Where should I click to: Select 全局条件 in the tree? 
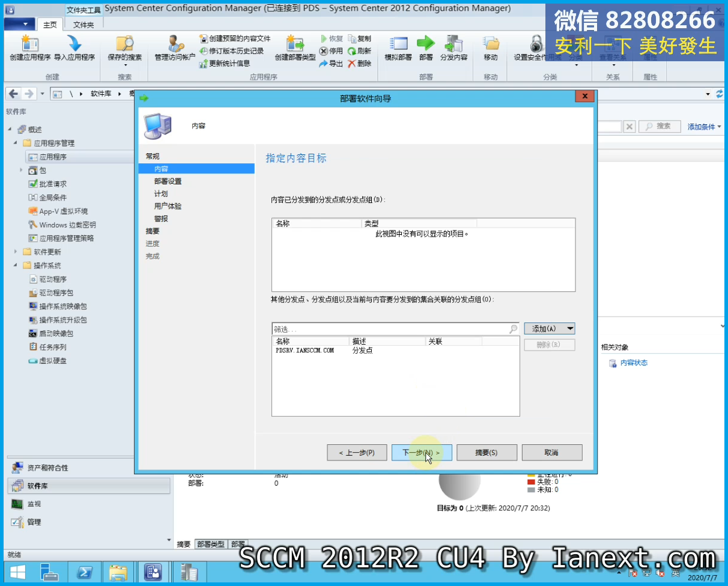point(53,198)
